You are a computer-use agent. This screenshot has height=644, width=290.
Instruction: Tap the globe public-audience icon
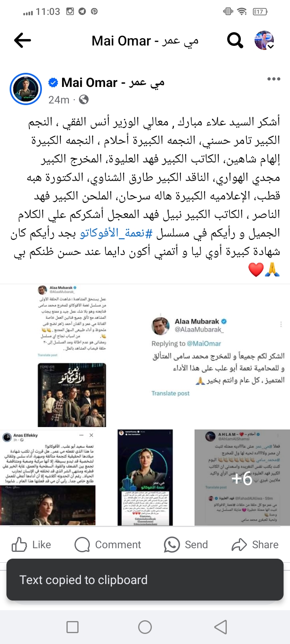pyautogui.click(x=84, y=99)
